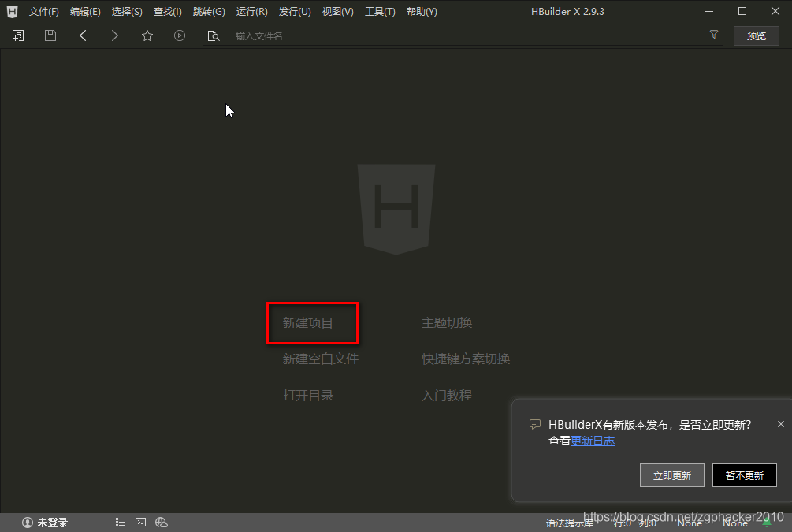Image resolution: width=792 pixels, height=532 pixels.
Task: Click the star bookmark icon
Action: click(147, 35)
